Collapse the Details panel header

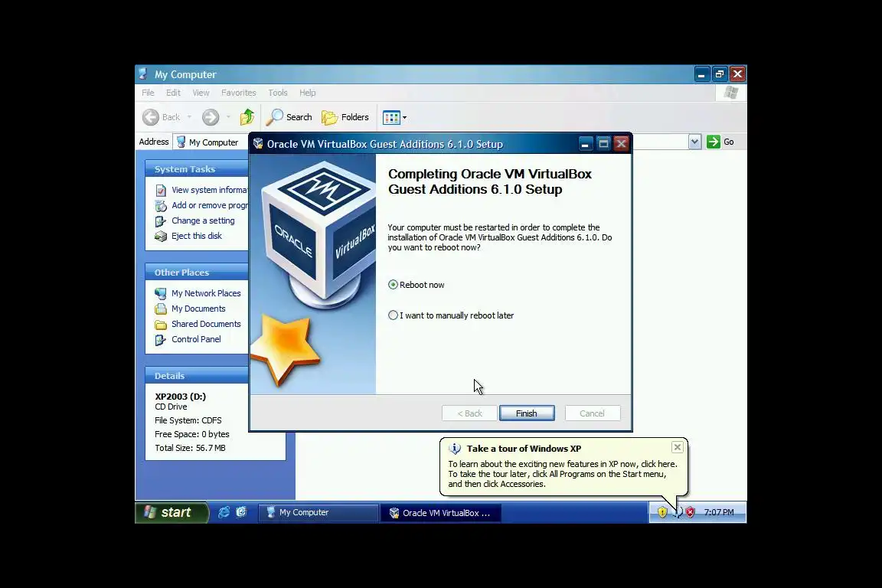click(197, 376)
